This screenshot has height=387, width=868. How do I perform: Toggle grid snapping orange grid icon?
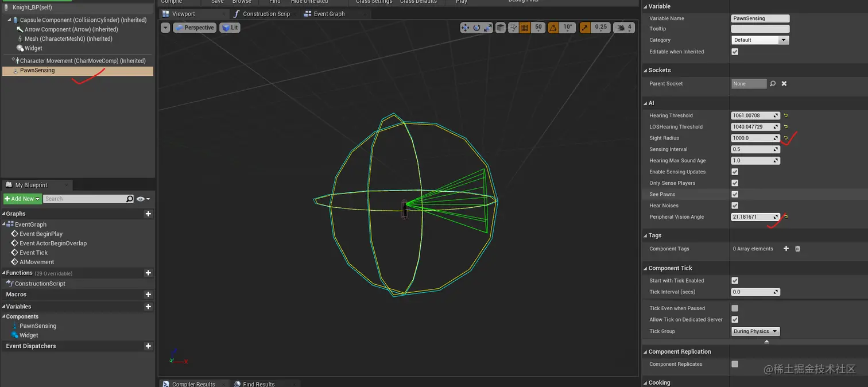(x=525, y=28)
